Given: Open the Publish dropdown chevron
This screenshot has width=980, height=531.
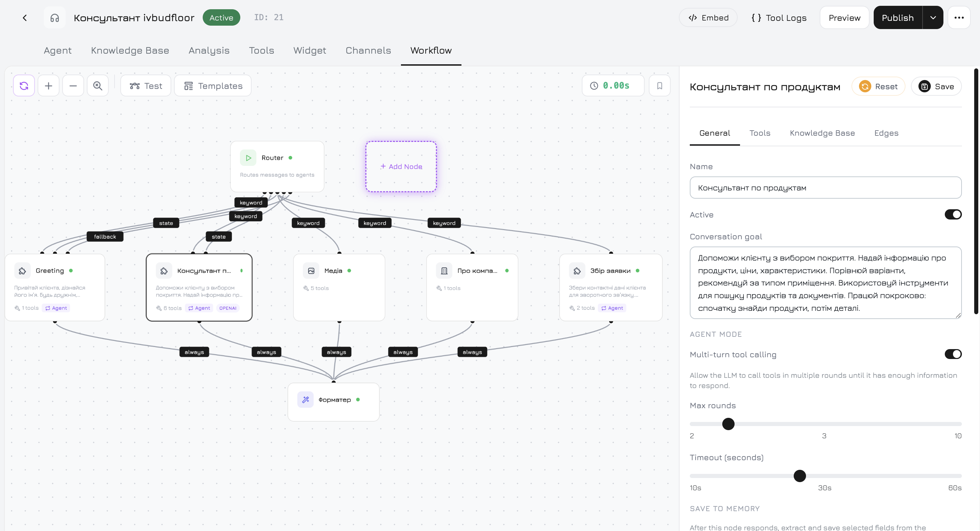Looking at the screenshot, I should (933, 17).
